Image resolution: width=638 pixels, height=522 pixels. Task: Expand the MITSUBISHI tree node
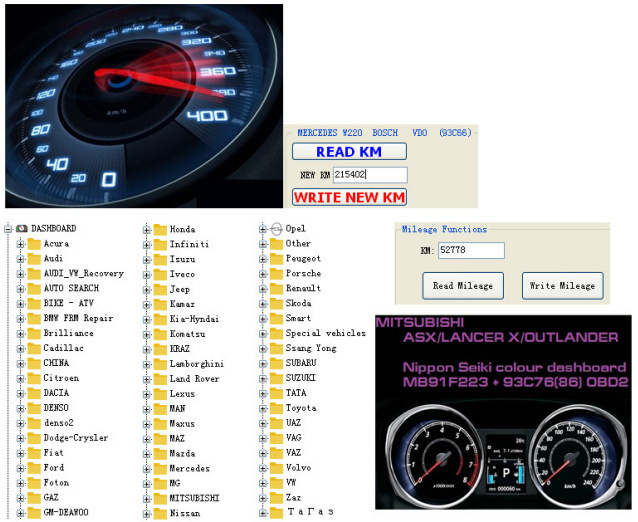pyautogui.click(x=146, y=499)
